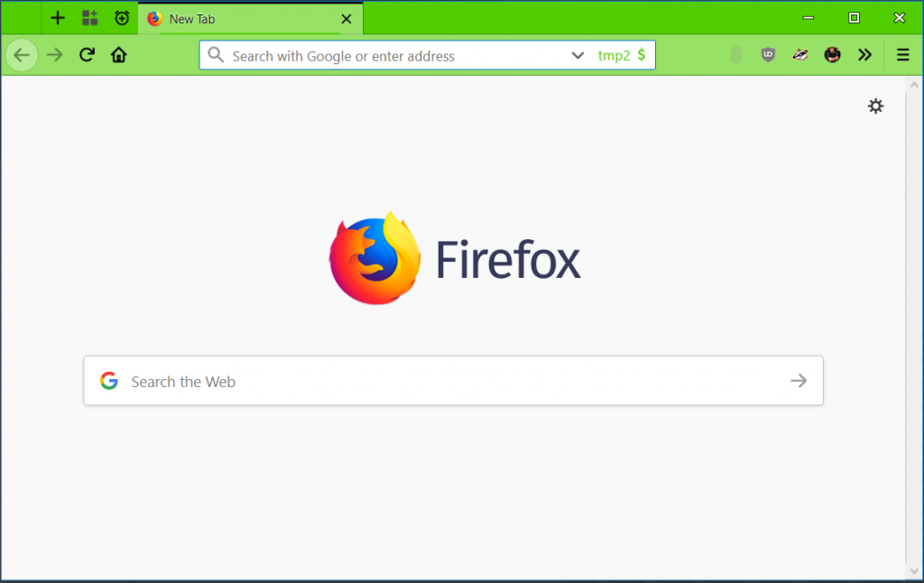Open a new tab with the plus icon

coord(58,18)
